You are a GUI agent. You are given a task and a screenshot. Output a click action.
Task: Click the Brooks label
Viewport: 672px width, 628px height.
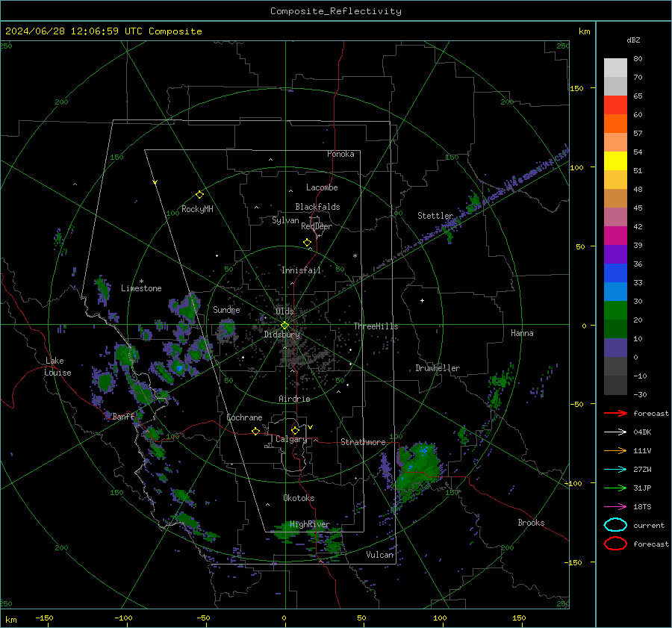click(x=531, y=523)
